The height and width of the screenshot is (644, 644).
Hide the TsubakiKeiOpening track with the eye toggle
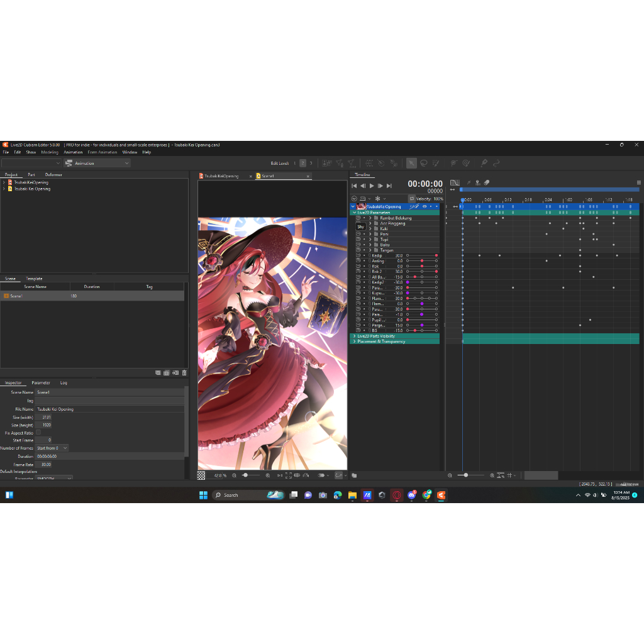point(425,206)
